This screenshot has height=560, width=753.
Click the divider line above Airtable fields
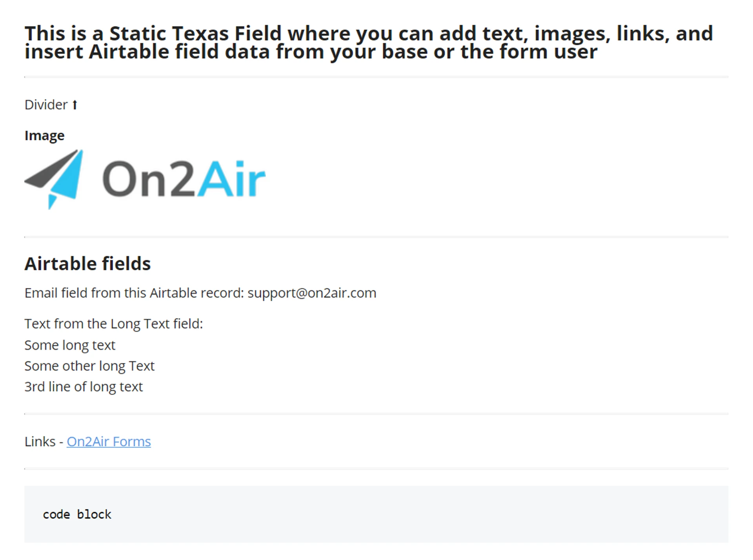pyautogui.click(x=376, y=237)
